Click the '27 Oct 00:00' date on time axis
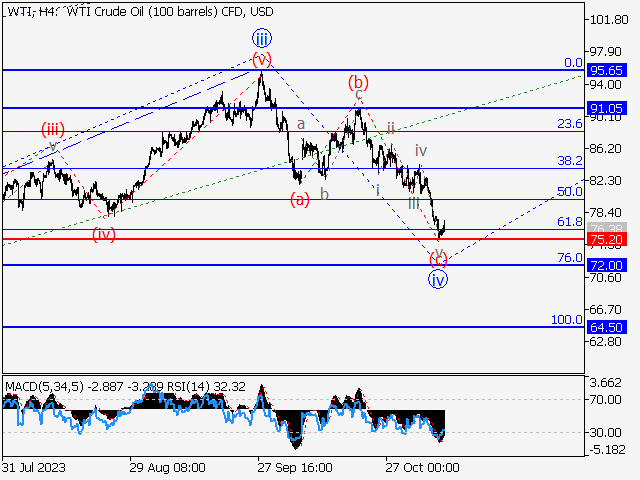The height and width of the screenshot is (480, 640). click(x=422, y=467)
